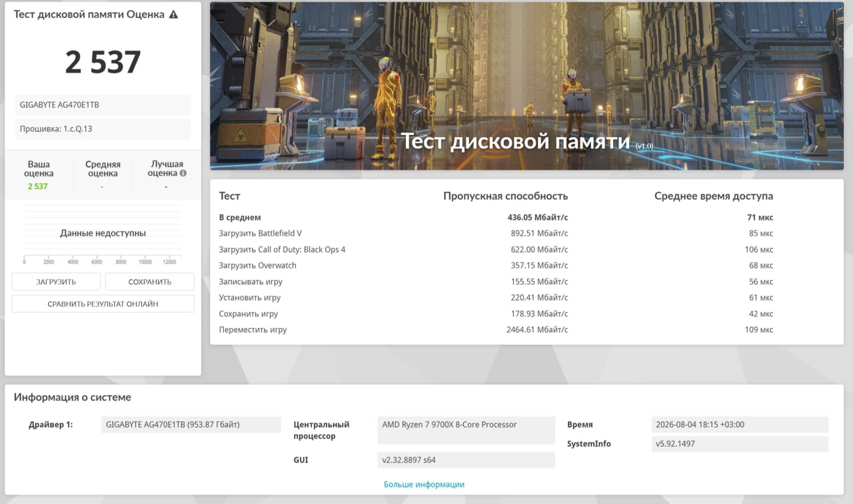
Task: Click the 178.93 Мбайт/с value
Action: (539, 314)
